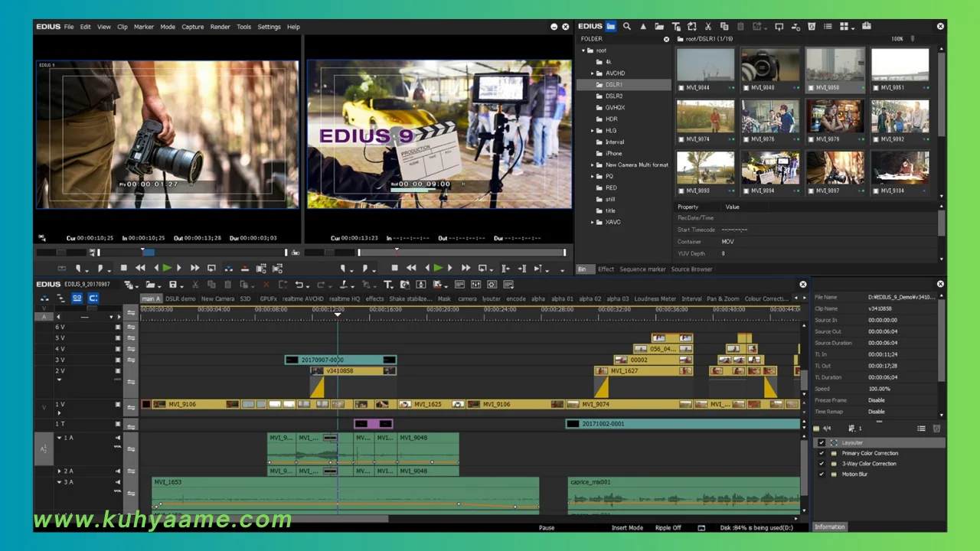
Task: Open the DSLR demo sequence tab
Action: [181, 298]
